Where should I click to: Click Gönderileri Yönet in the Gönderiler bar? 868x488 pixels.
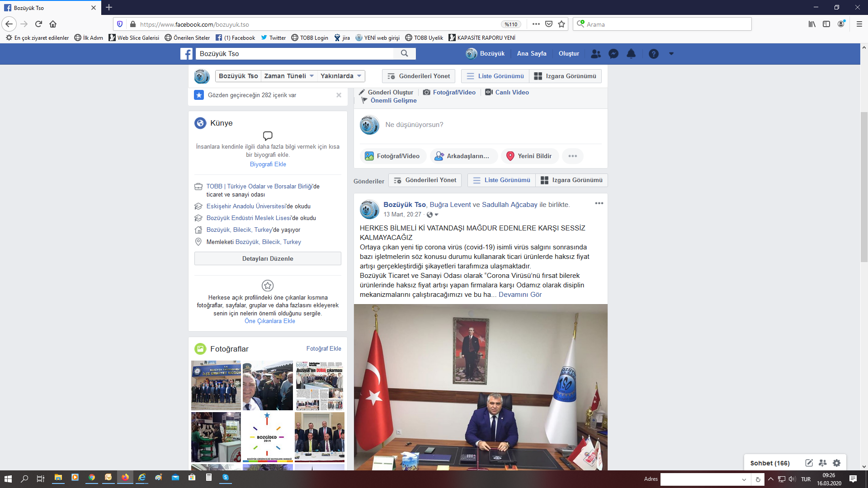[425, 180]
